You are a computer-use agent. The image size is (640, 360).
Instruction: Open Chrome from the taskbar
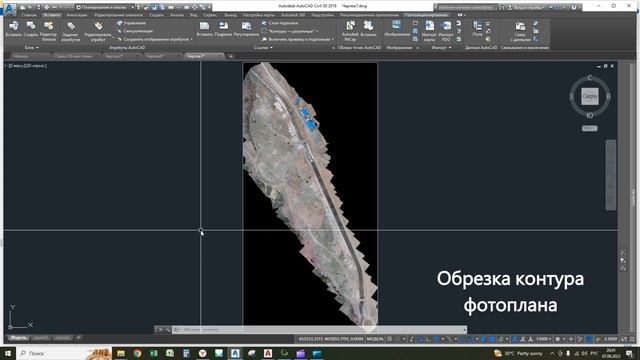tap(137, 353)
